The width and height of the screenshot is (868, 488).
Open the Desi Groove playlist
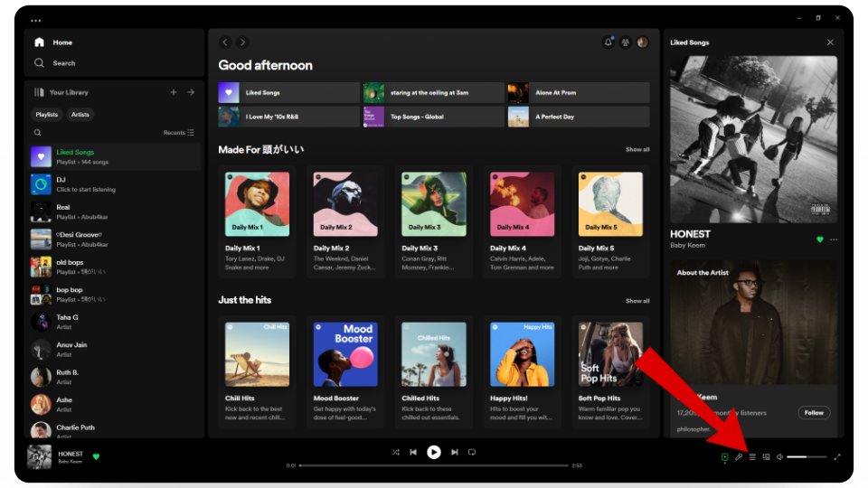point(115,239)
